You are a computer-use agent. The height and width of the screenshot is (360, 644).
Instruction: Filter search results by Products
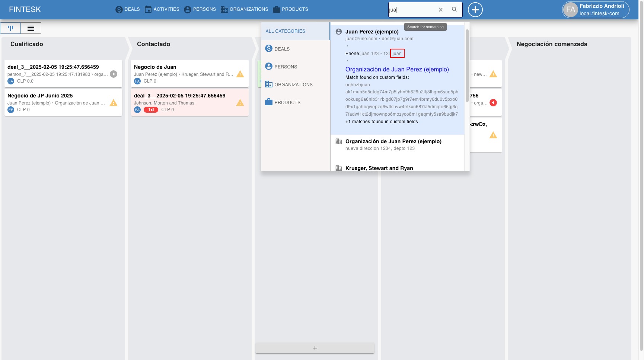pyautogui.click(x=296, y=102)
